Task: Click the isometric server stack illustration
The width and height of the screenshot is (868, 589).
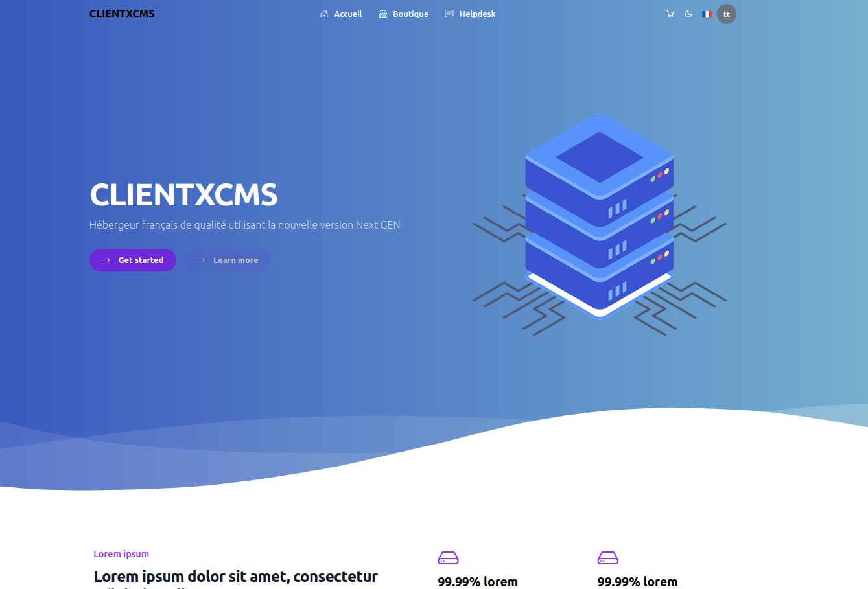Action: (599, 220)
